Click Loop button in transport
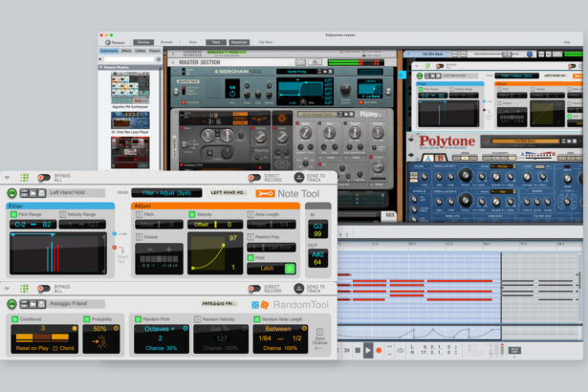Screen dimensions: 588x392 400,350
